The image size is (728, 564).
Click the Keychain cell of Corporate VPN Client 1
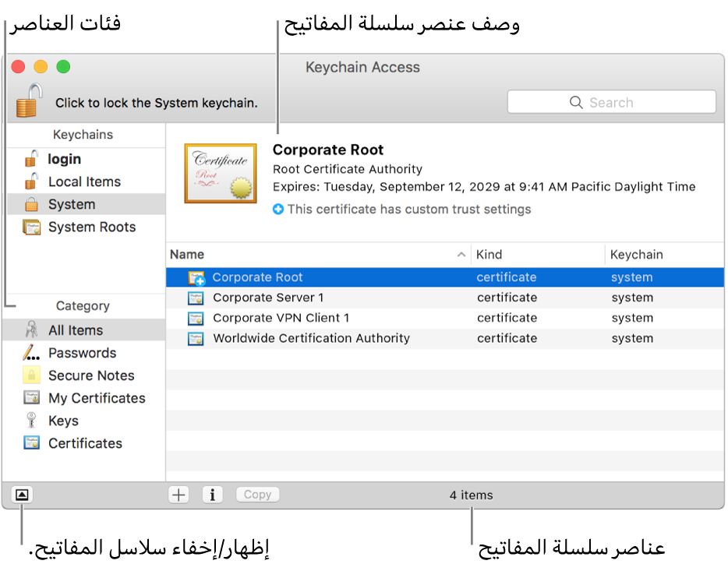click(x=632, y=318)
